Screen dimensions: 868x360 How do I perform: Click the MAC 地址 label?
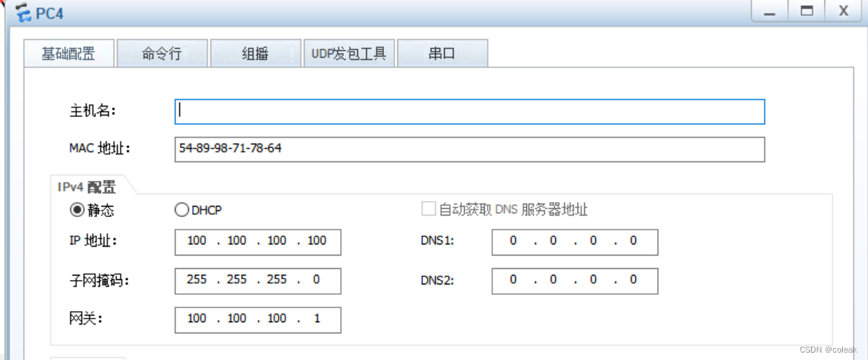click(x=99, y=149)
